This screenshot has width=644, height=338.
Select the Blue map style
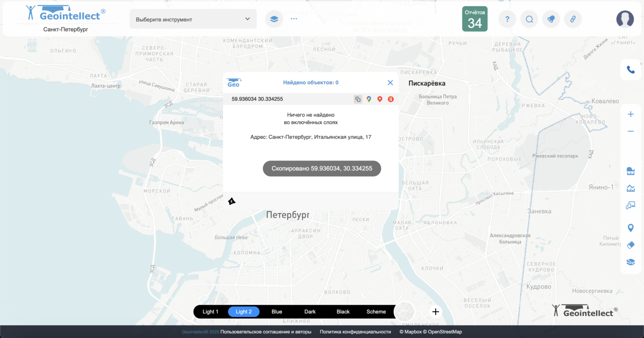pyautogui.click(x=277, y=312)
